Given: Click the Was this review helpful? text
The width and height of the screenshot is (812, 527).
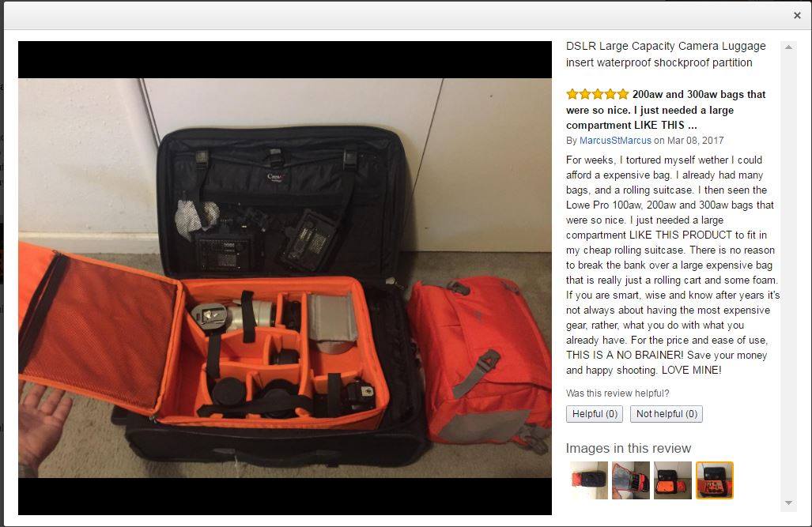Looking at the screenshot, I should click(x=617, y=393).
